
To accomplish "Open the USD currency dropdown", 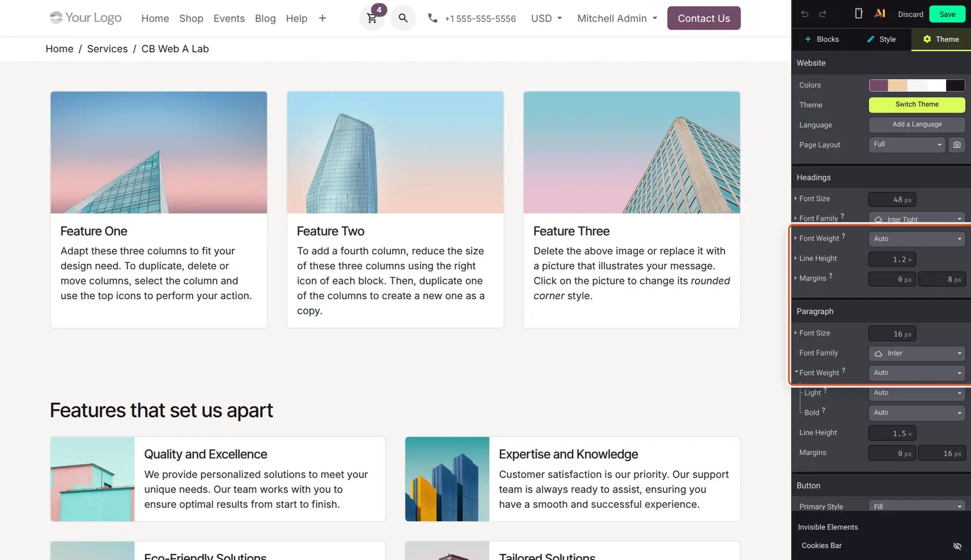I will [x=546, y=18].
